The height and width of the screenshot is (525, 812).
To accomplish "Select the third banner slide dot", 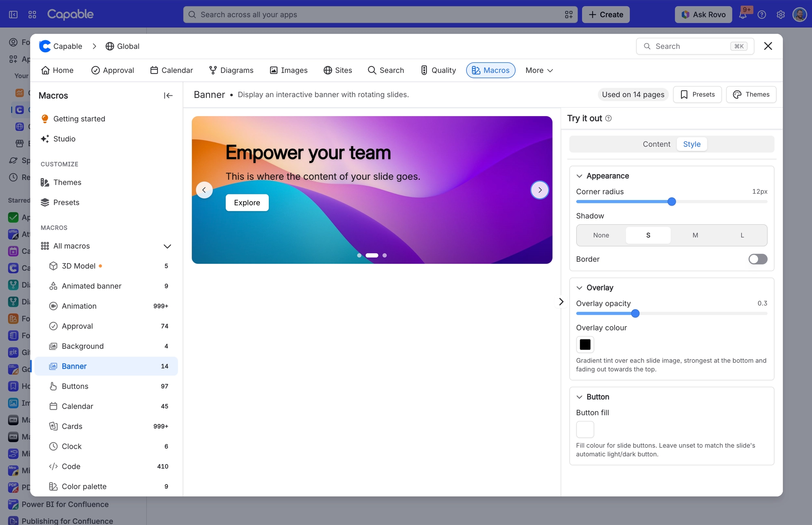I will [384, 256].
